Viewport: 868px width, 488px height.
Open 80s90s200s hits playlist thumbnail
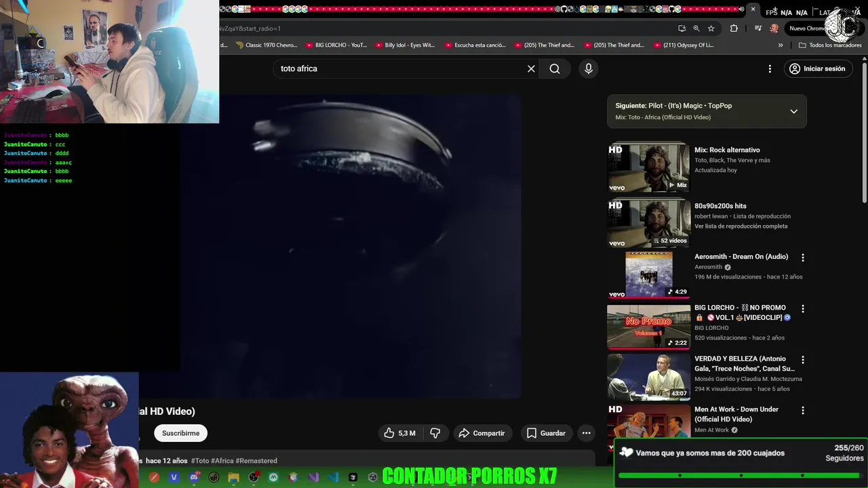coord(648,223)
